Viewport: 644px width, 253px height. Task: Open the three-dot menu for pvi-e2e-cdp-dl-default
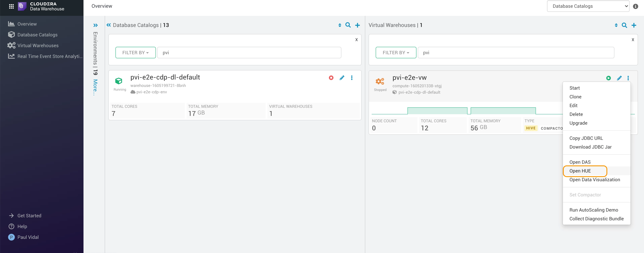(x=352, y=78)
